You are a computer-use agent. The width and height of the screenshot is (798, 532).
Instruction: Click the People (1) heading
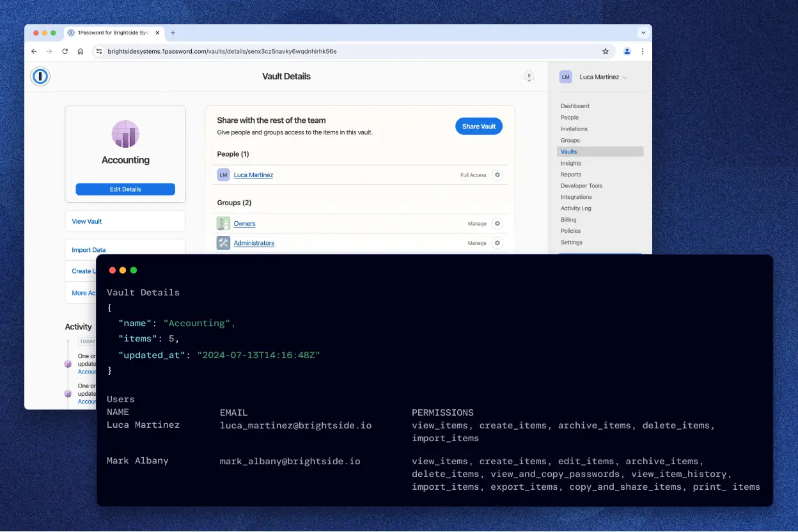[x=233, y=154]
